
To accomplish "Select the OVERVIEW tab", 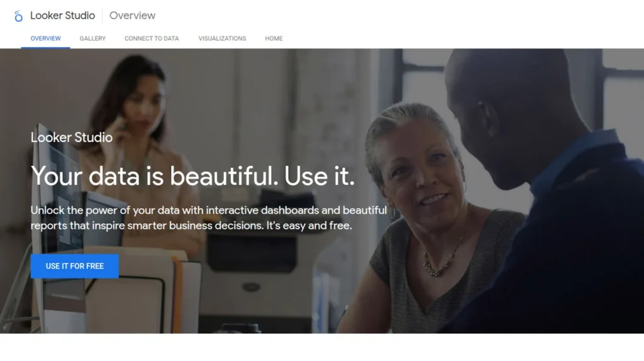I will (x=45, y=38).
